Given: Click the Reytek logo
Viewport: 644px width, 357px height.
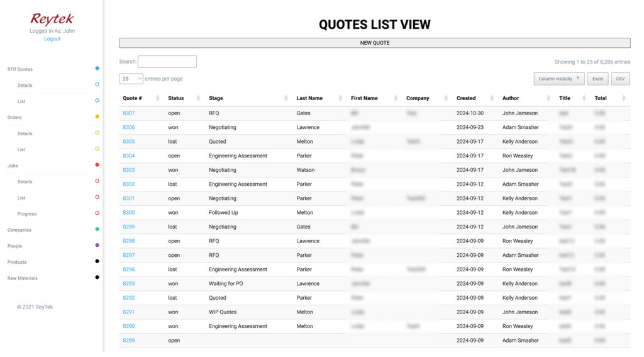Looking at the screenshot, I should pos(52,19).
